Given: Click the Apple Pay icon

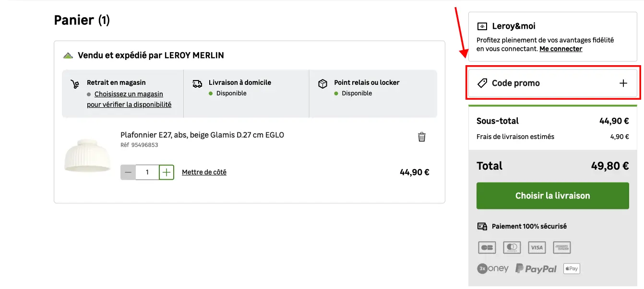Looking at the screenshot, I should [x=571, y=268].
